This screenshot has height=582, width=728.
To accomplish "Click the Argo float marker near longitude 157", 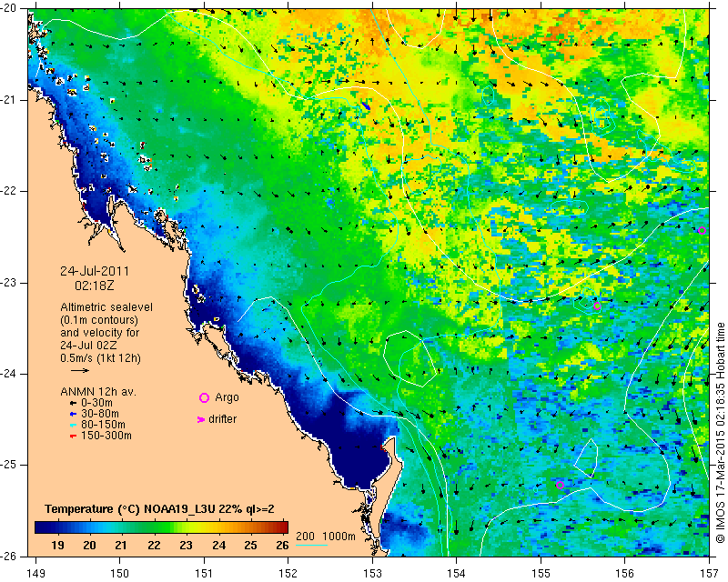I will pos(702,230).
